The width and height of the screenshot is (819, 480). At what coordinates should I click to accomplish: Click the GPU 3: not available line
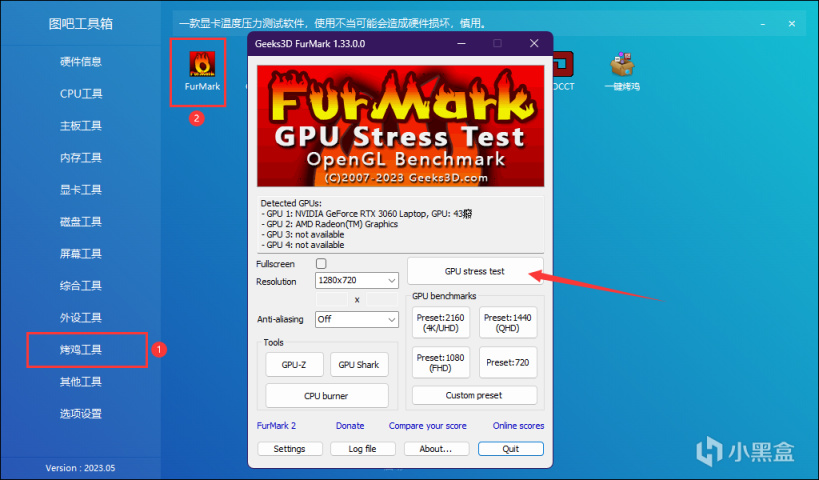[x=303, y=235]
